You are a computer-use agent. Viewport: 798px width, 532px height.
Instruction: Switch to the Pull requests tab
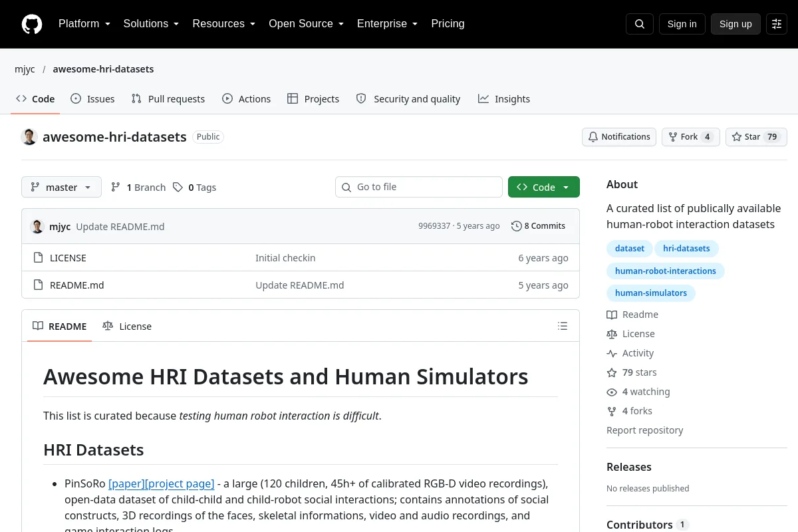[x=168, y=98]
